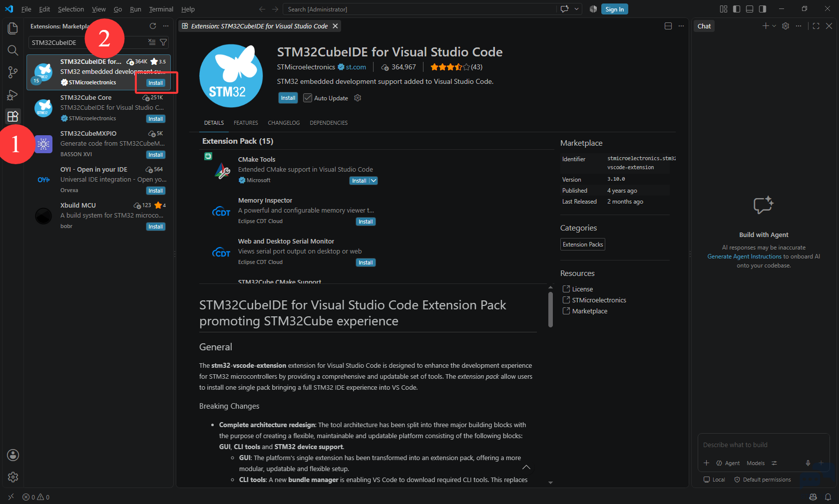The image size is (839, 504).
Task: Open the Generate Agent Instructions link
Action: click(x=744, y=256)
